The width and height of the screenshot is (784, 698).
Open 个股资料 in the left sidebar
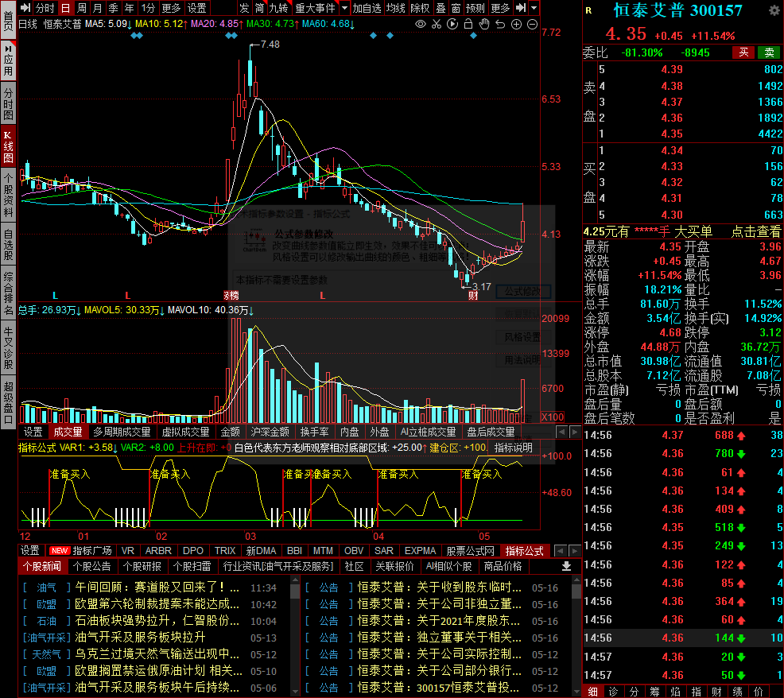click(9, 195)
